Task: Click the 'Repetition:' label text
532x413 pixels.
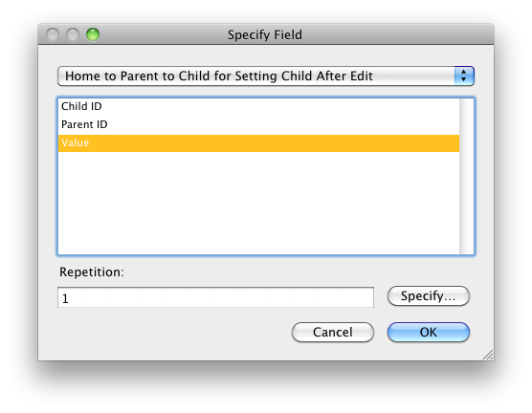Action: [92, 272]
